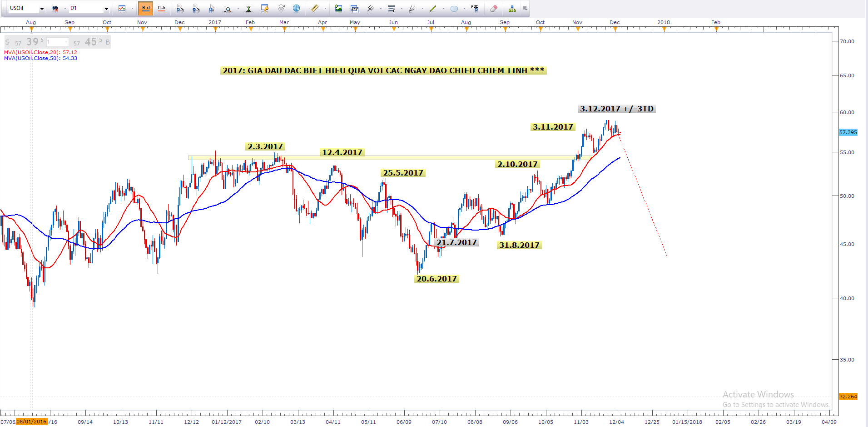Toggle the Bid price button

(146, 8)
